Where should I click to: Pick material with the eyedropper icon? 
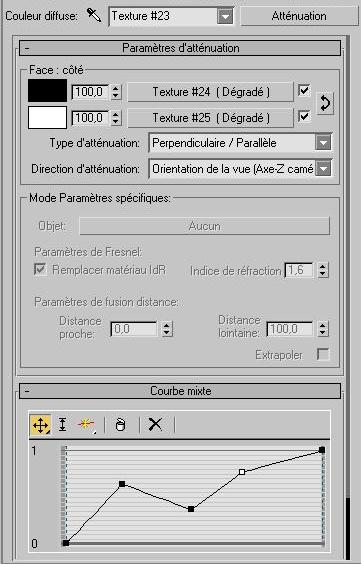[94, 15]
